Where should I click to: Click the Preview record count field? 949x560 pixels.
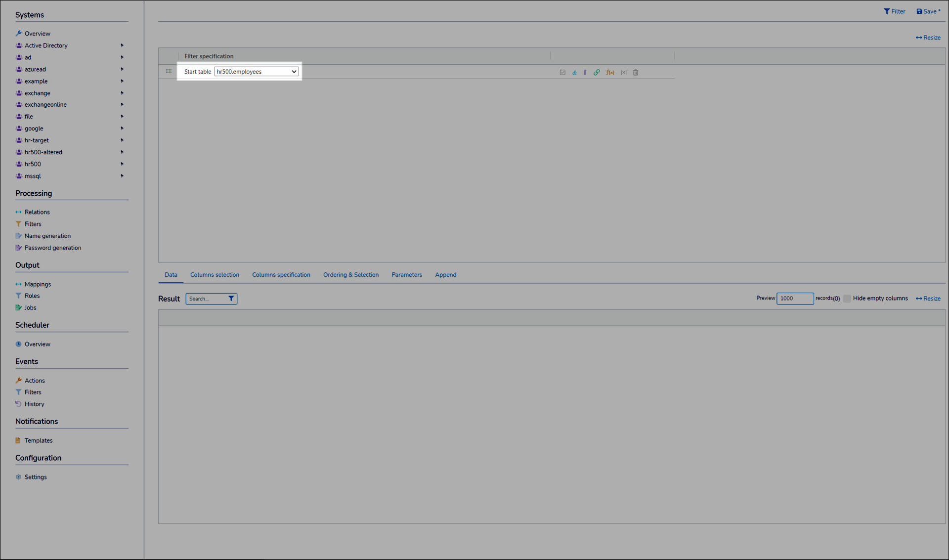794,299
